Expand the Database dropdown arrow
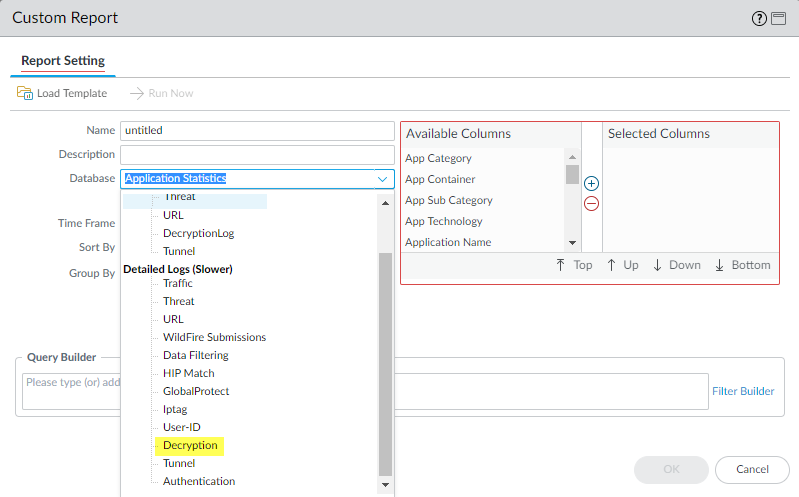 coord(382,179)
